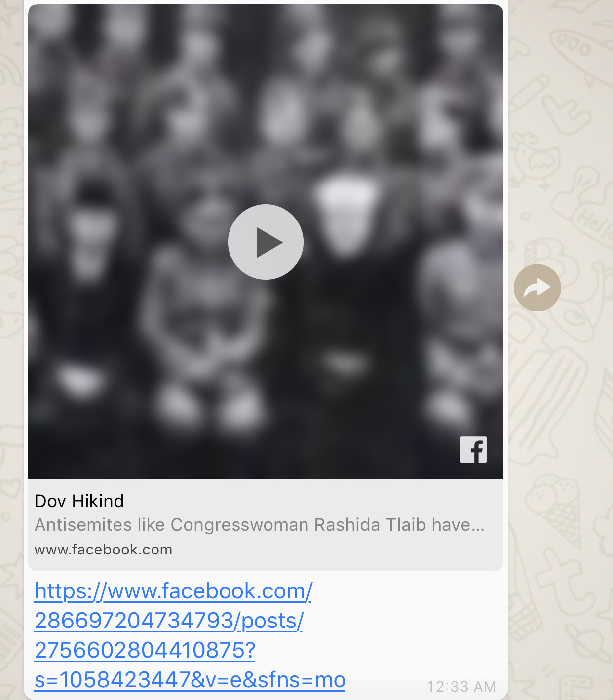Play the Dov Hikind video preview
The height and width of the screenshot is (700, 613).
point(266,242)
